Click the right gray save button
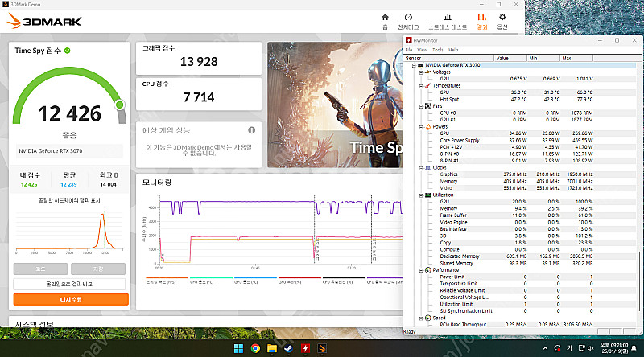The height and width of the screenshot is (357, 644). tap(98, 269)
